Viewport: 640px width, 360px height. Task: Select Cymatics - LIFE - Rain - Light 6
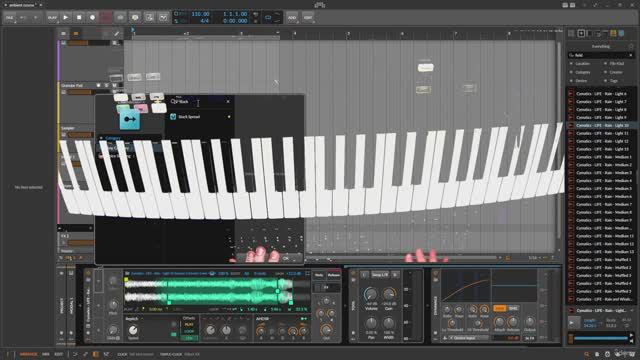pyautogui.click(x=601, y=94)
